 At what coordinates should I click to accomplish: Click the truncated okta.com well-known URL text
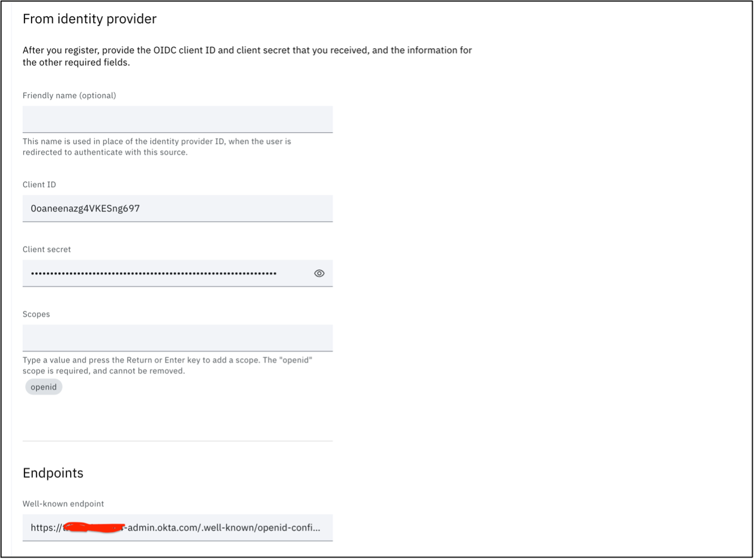click(175, 527)
